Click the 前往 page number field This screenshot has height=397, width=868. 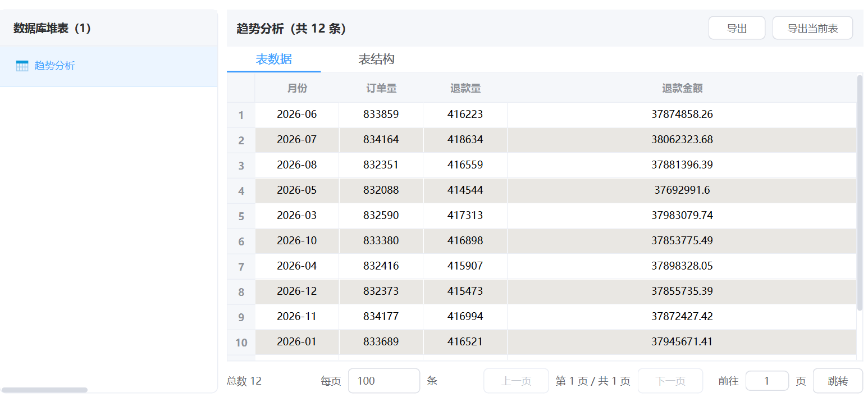pyautogui.click(x=766, y=381)
